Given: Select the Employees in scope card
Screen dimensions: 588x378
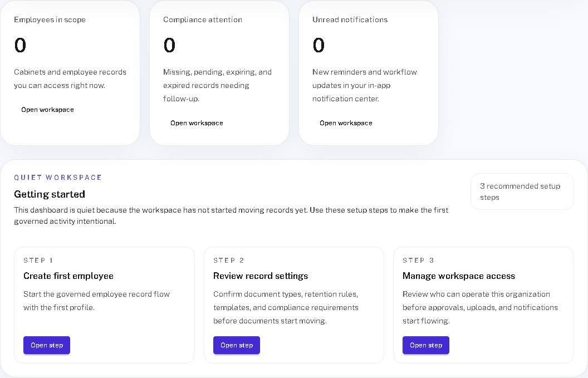Looking at the screenshot, I should click(x=70, y=73).
